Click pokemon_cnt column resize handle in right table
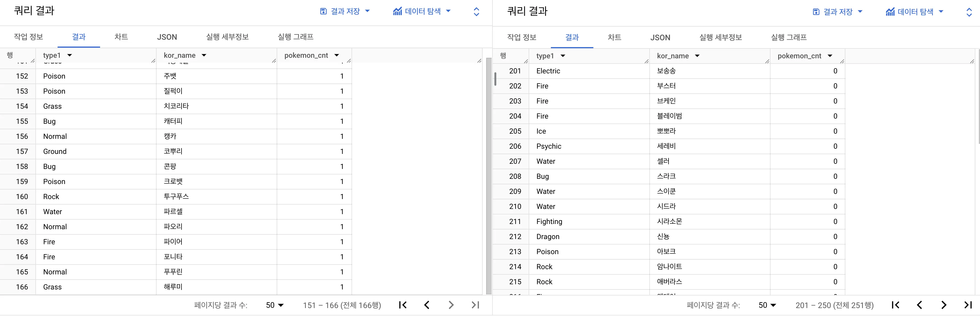980x316 pixels. click(x=842, y=61)
